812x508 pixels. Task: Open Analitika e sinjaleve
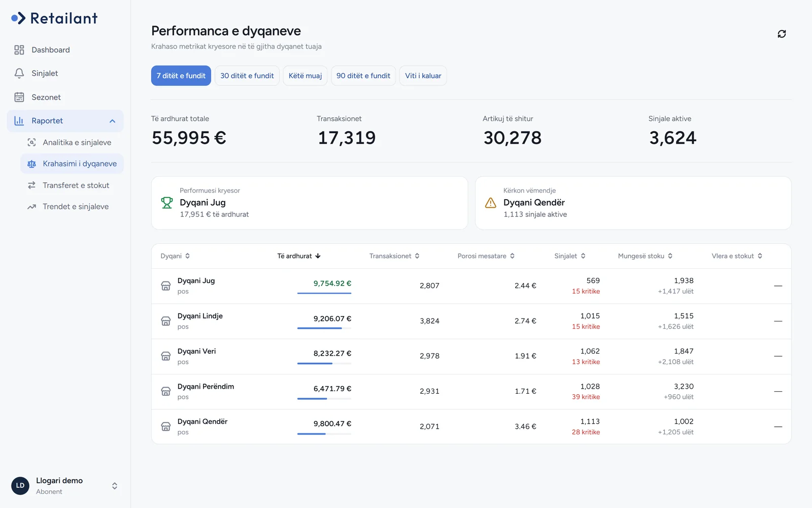point(72,143)
